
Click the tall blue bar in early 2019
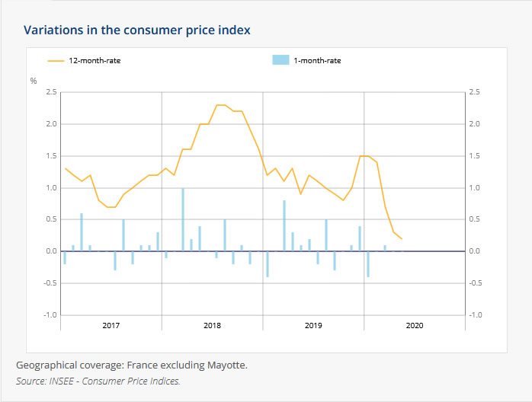(x=284, y=225)
